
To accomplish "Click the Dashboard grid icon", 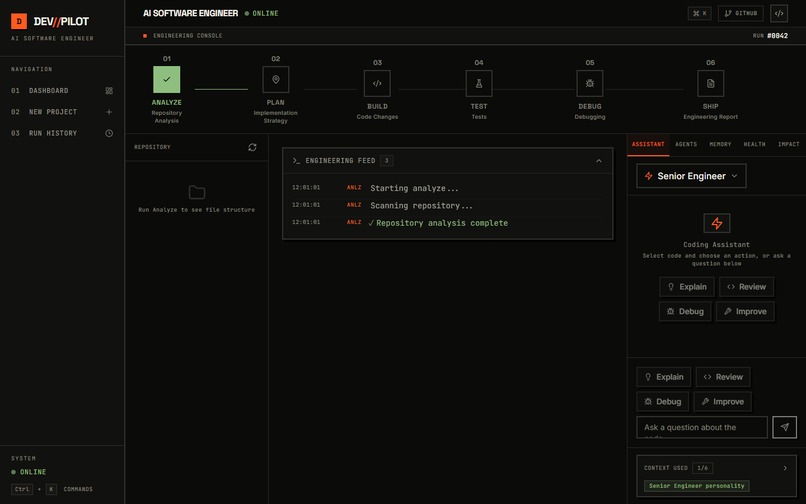I will pos(109,91).
